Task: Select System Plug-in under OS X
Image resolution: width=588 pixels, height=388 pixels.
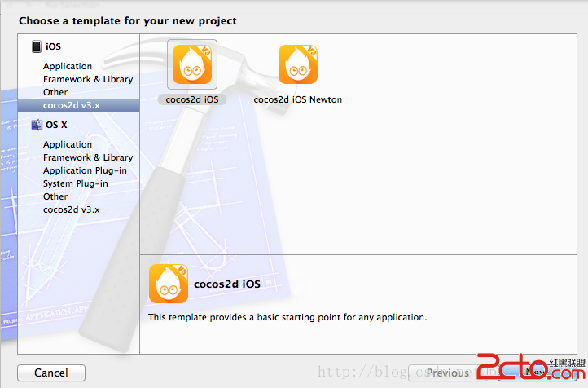Action: (76, 183)
